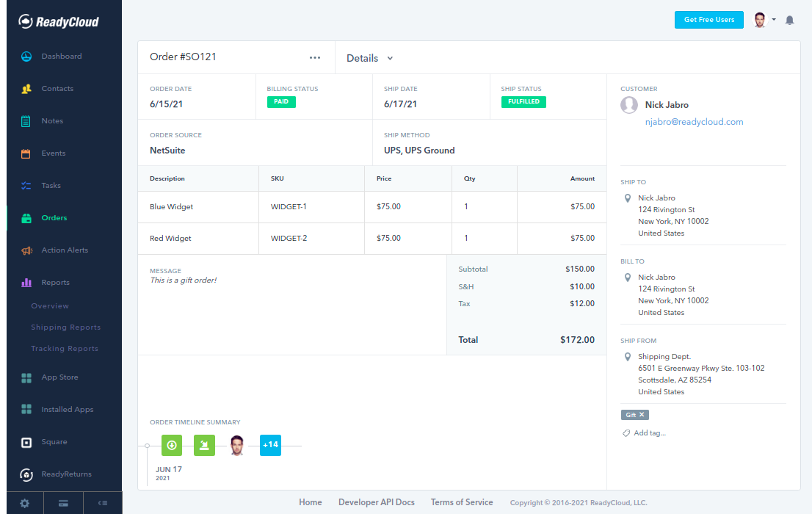Viewport: 812px width, 514px height.
Task: Expand the +14 more timeline events
Action: click(270, 445)
